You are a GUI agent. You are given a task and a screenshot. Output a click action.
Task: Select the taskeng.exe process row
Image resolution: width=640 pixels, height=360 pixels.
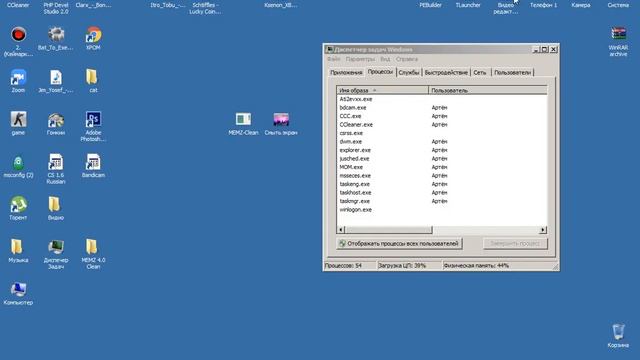(442, 184)
